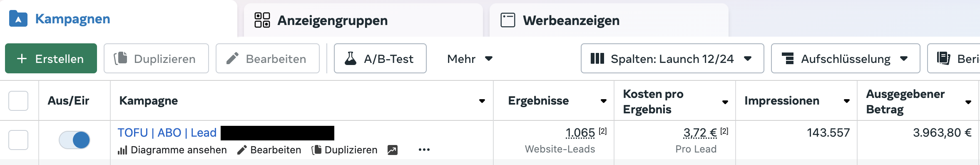Click the Anzeigengruppen grid icon
This screenshot has height=165, width=980.
[262, 20]
